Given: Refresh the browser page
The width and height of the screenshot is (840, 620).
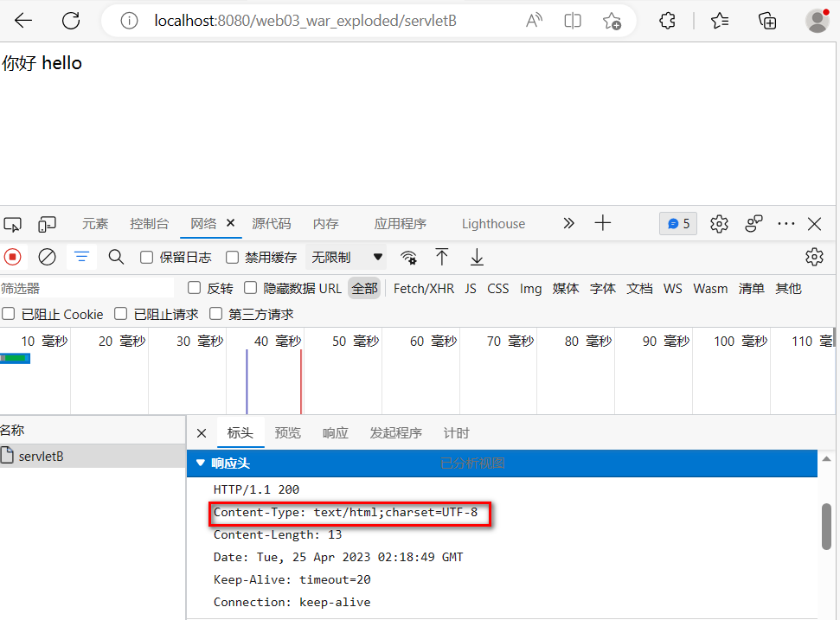Looking at the screenshot, I should pyautogui.click(x=71, y=21).
